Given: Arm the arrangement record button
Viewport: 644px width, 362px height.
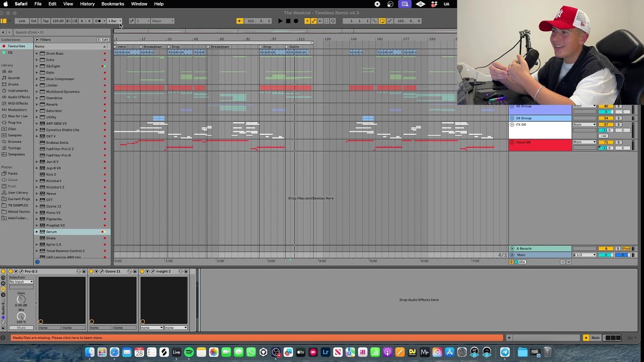Looking at the screenshot, I should point(296,21).
